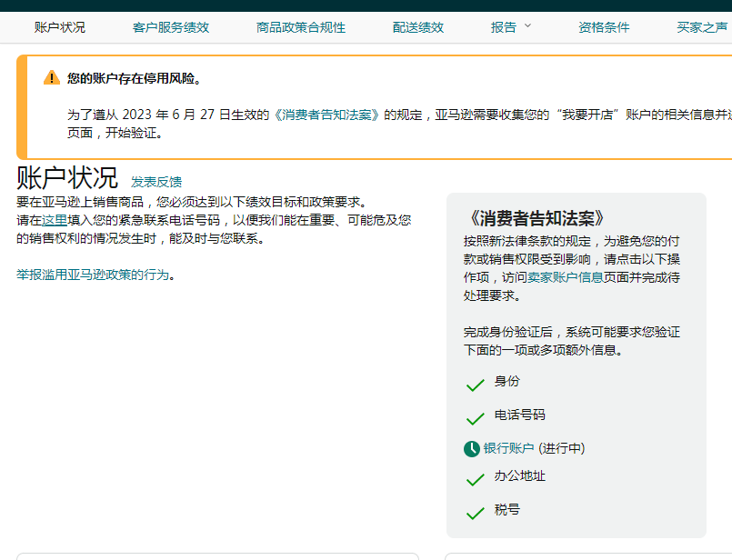Select the 电话号码 verification item text
Viewport: 732px width, 560px height.
click(x=519, y=415)
